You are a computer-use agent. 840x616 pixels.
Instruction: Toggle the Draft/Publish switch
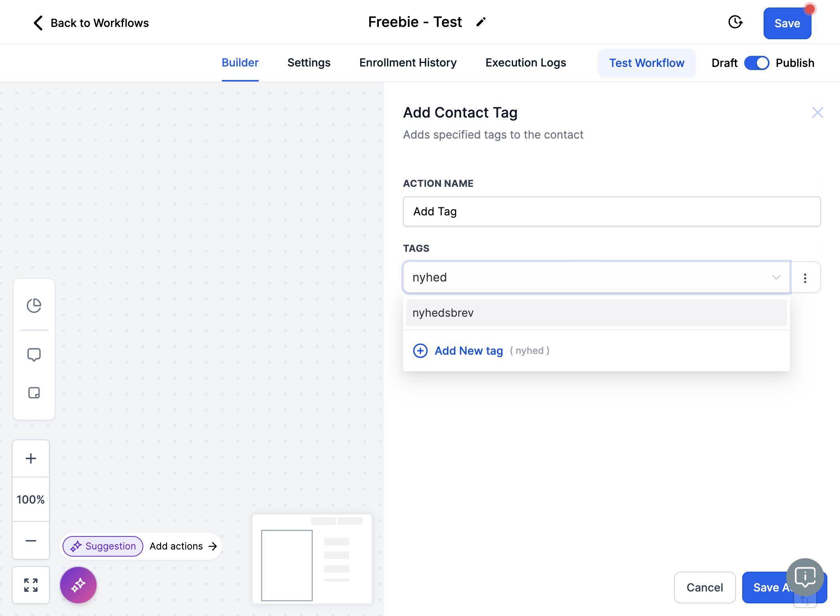click(756, 63)
